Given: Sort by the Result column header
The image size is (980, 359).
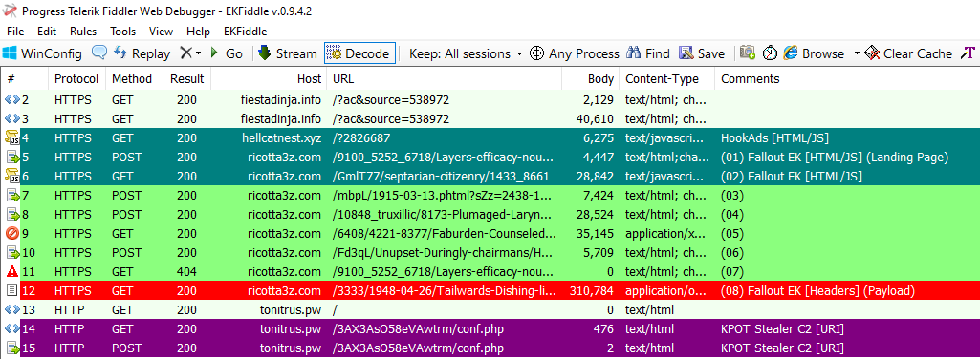Looking at the screenshot, I should 186,78.
